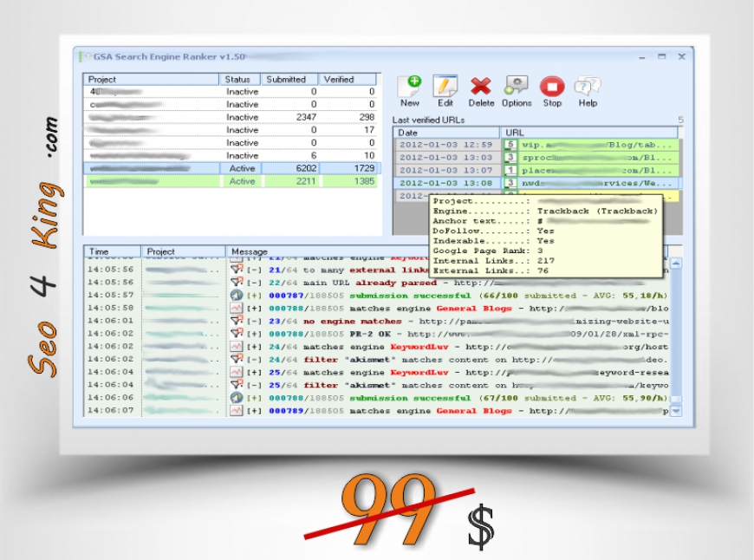Open the Options gear icon

[x=516, y=86]
